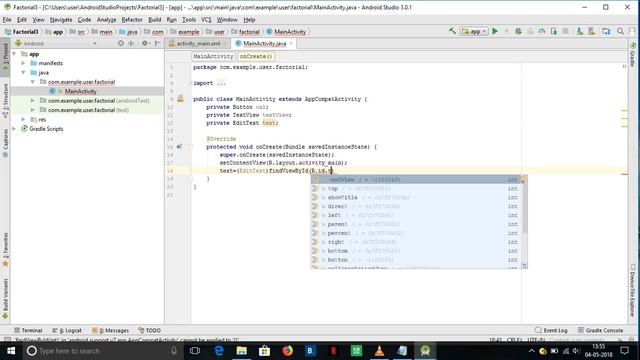The width and height of the screenshot is (640, 360).
Task: Expand the Gradle Scripts node
Action: (14, 129)
